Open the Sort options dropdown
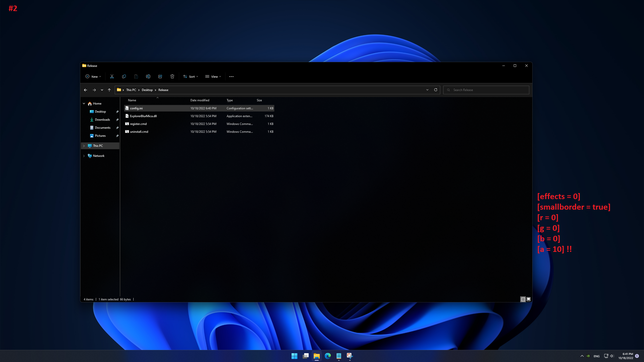Viewport: 644px width, 362px height. 191,76
